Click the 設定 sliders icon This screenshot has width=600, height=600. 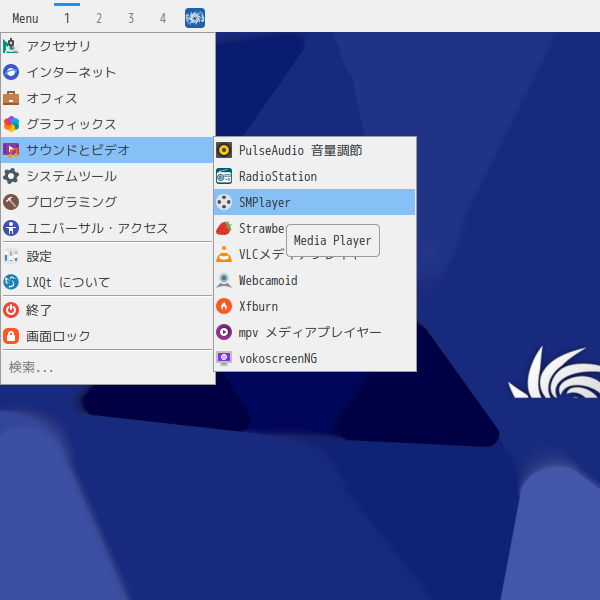(11, 256)
